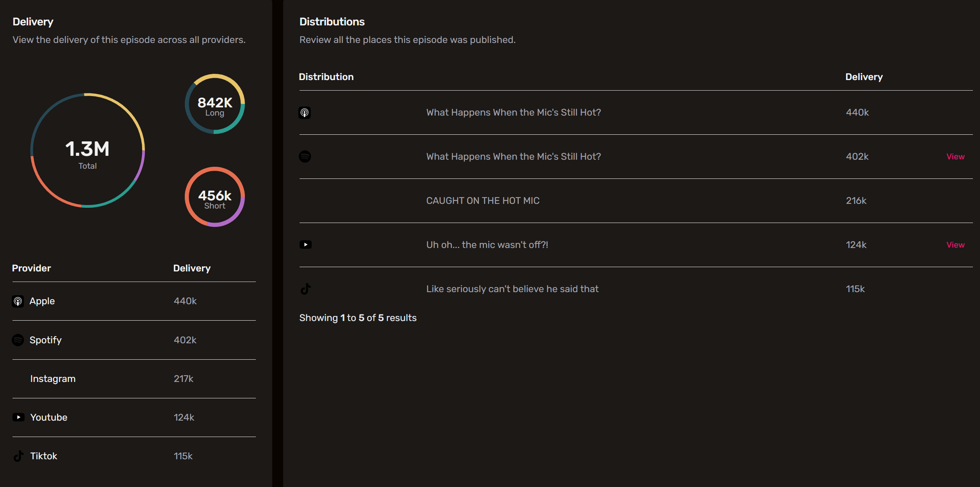The width and height of the screenshot is (980, 487).
Task: Click the Provider column header
Action: tap(31, 268)
